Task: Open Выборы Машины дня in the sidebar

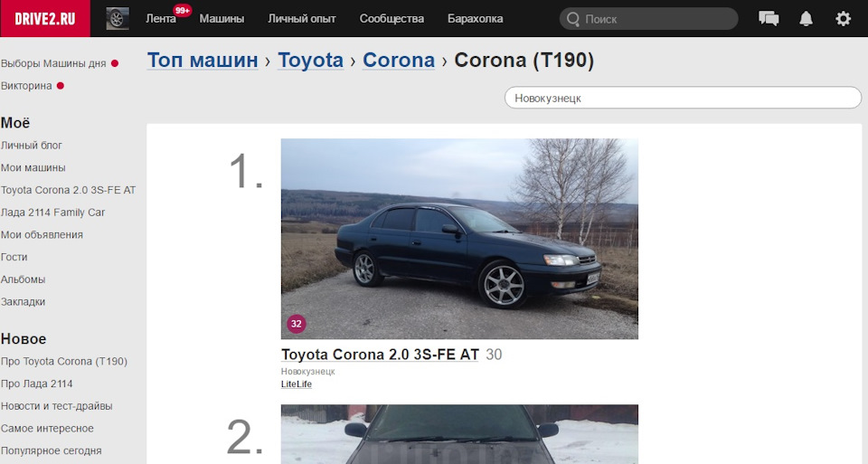Action: [x=53, y=63]
